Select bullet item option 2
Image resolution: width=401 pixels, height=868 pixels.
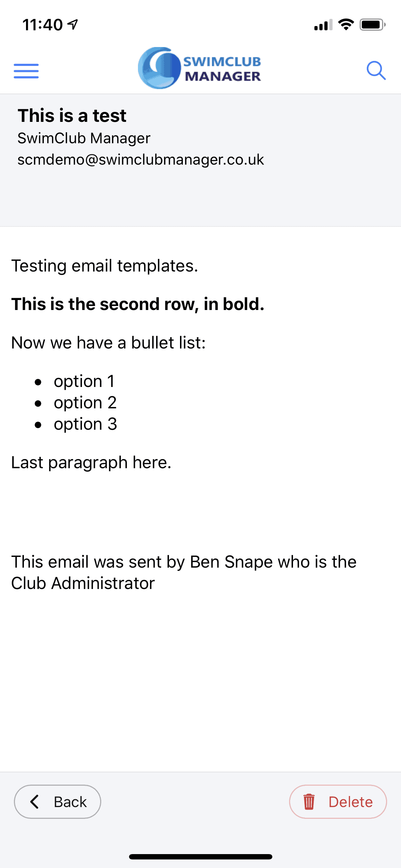85,403
